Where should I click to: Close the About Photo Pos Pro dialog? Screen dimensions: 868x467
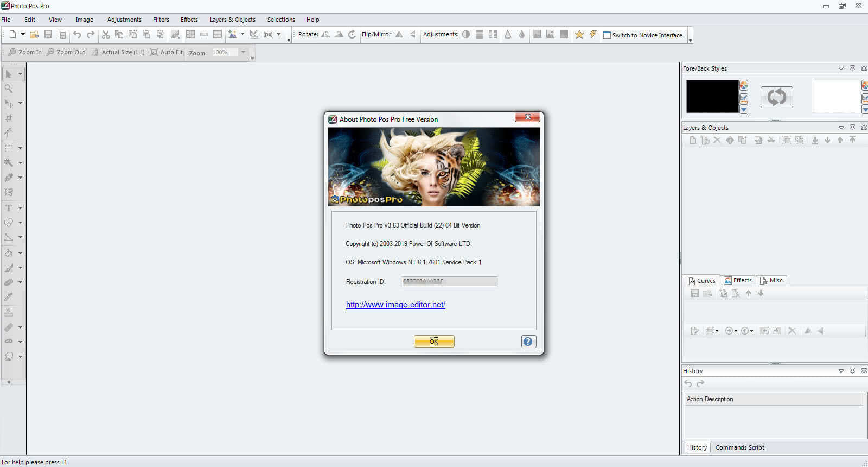click(527, 117)
